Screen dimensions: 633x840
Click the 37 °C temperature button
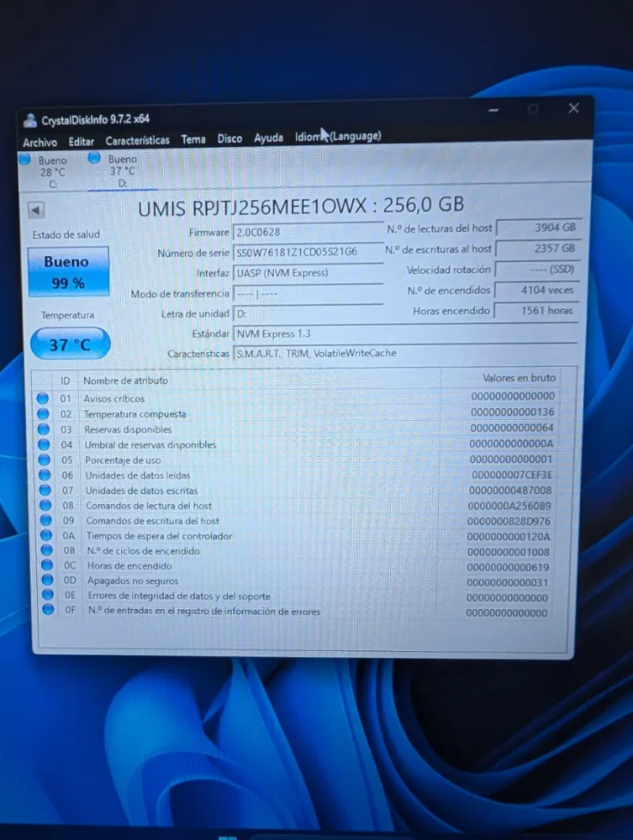pos(70,345)
